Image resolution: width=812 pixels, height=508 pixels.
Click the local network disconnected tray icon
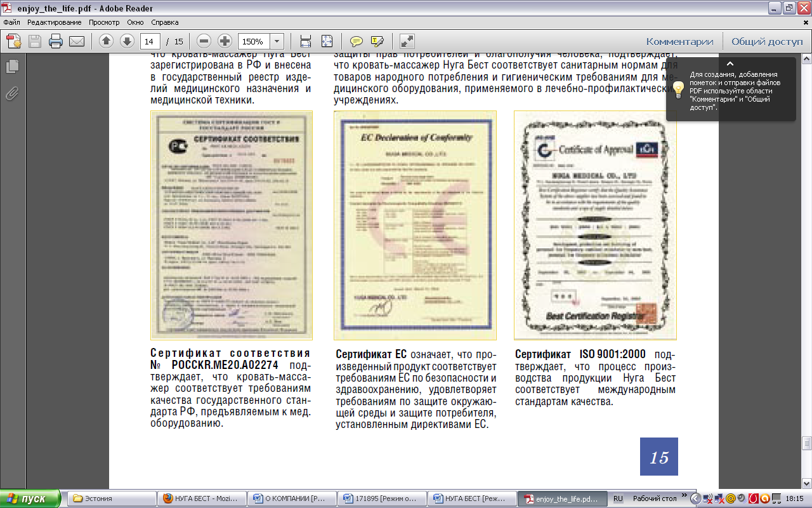719,499
